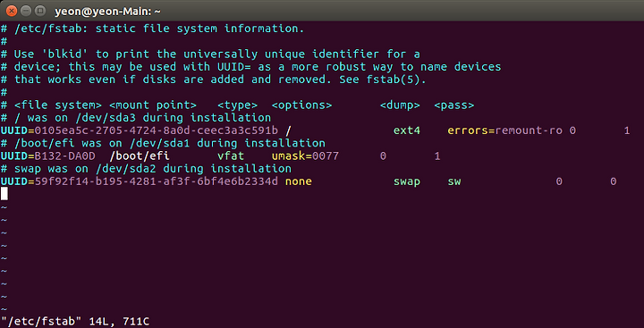Click the 'sw' option entry
Screen dimensions: 644x328
tap(454, 181)
